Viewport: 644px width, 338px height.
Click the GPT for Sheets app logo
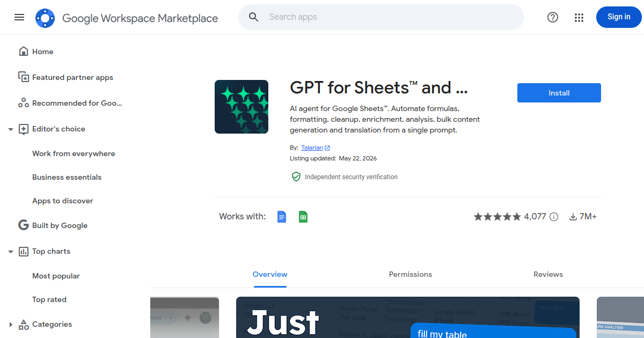point(241,107)
